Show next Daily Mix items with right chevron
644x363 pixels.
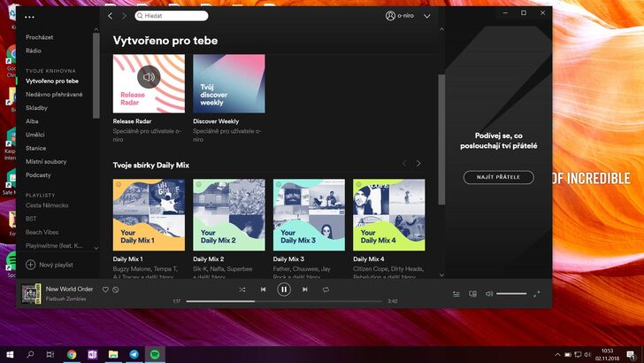[x=418, y=164]
